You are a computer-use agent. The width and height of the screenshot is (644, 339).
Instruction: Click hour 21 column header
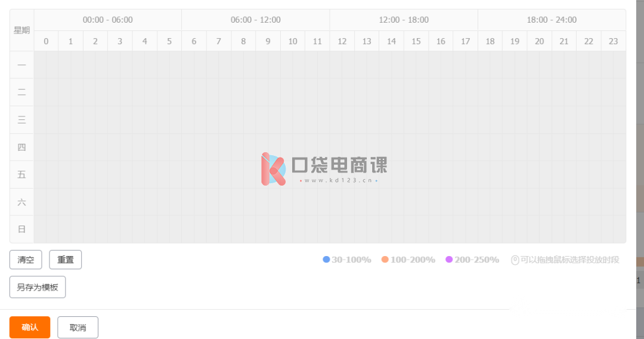point(564,41)
